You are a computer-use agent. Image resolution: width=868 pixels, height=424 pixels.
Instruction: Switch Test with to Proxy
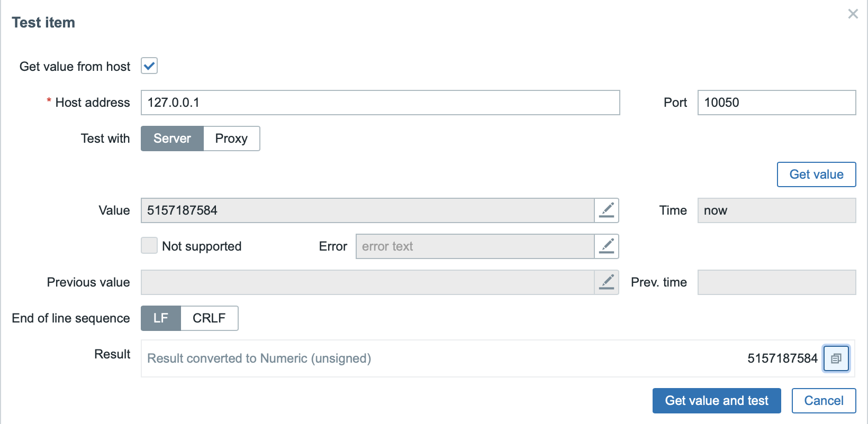(x=231, y=139)
